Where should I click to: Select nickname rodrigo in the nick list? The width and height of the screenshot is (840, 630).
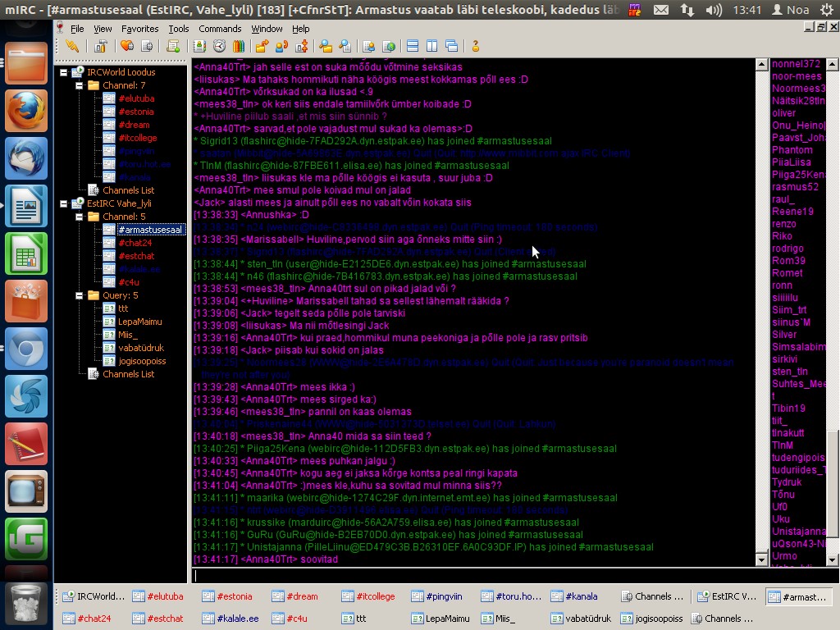(x=787, y=249)
